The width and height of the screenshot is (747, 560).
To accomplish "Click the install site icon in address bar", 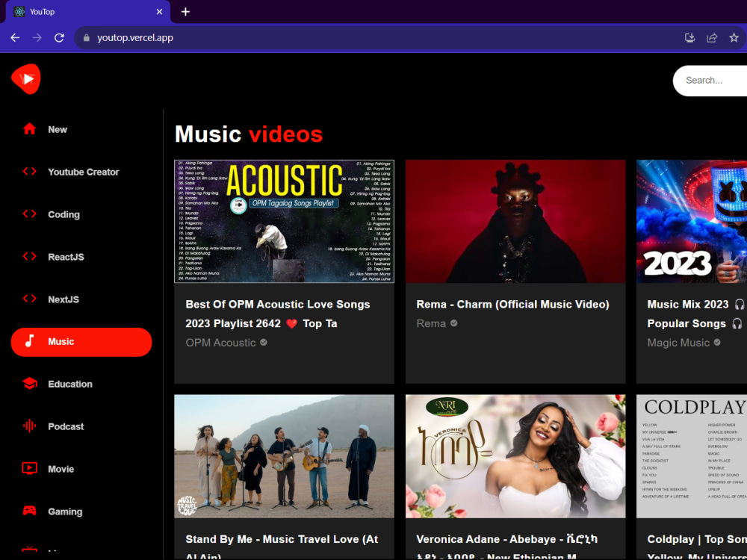I will click(689, 37).
